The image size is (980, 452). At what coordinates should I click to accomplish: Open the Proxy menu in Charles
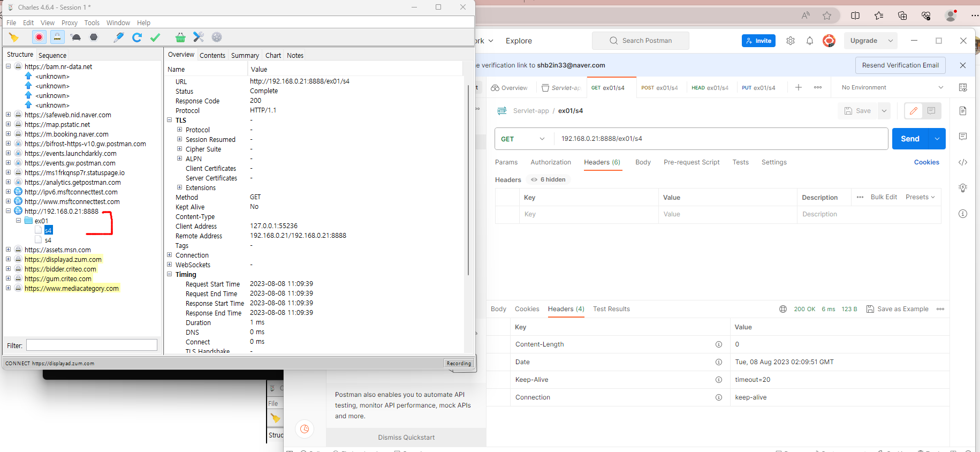click(x=70, y=22)
